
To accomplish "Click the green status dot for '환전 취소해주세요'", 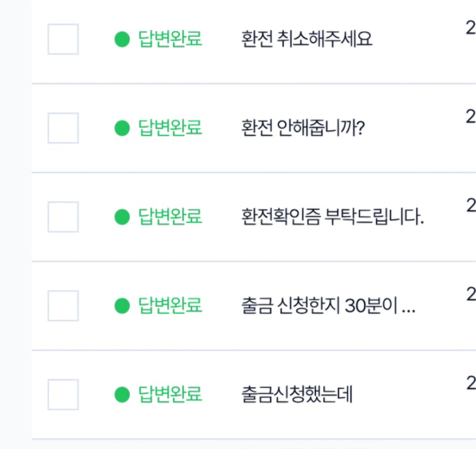I will [x=122, y=39].
